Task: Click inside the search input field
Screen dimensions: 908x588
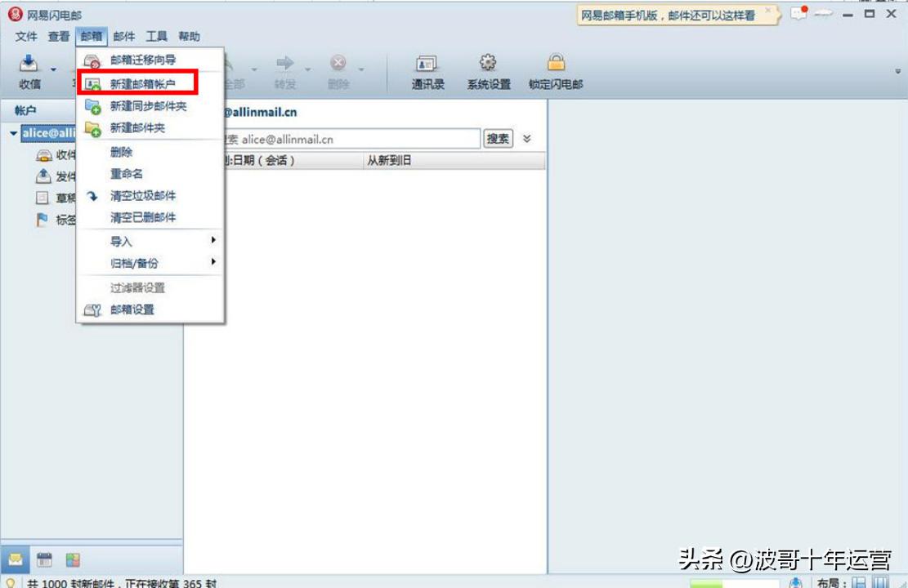Action: [x=351, y=139]
